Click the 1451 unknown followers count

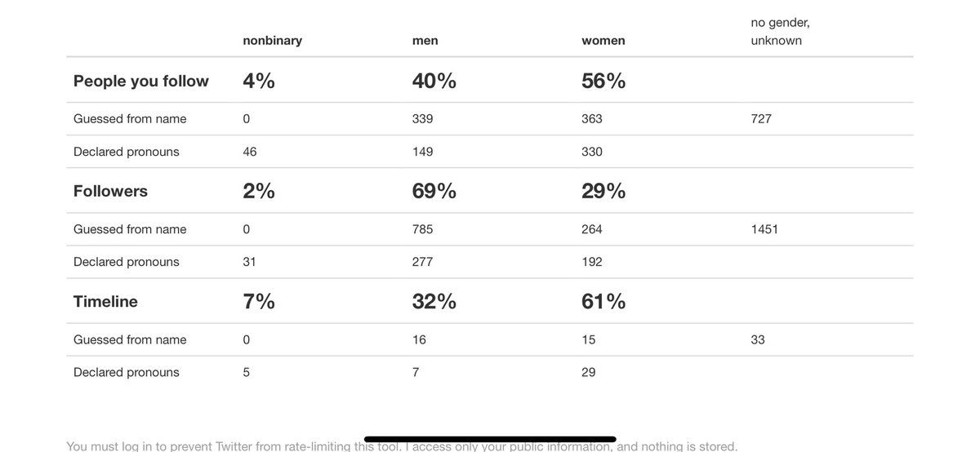click(x=764, y=229)
